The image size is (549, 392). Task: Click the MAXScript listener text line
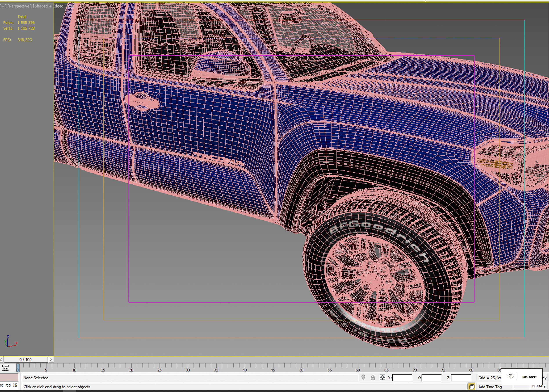(9, 385)
